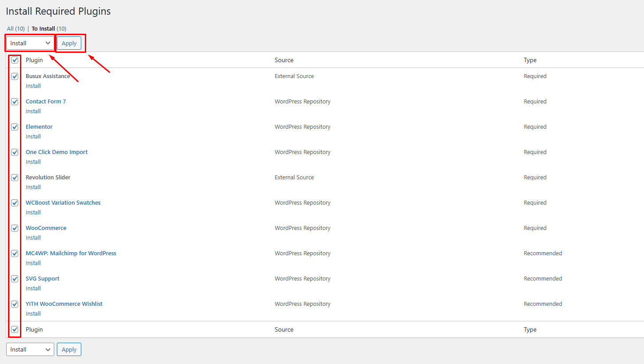
Task: Open the YITH WooCommerce Wishlist link
Action: tap(64, 304)
